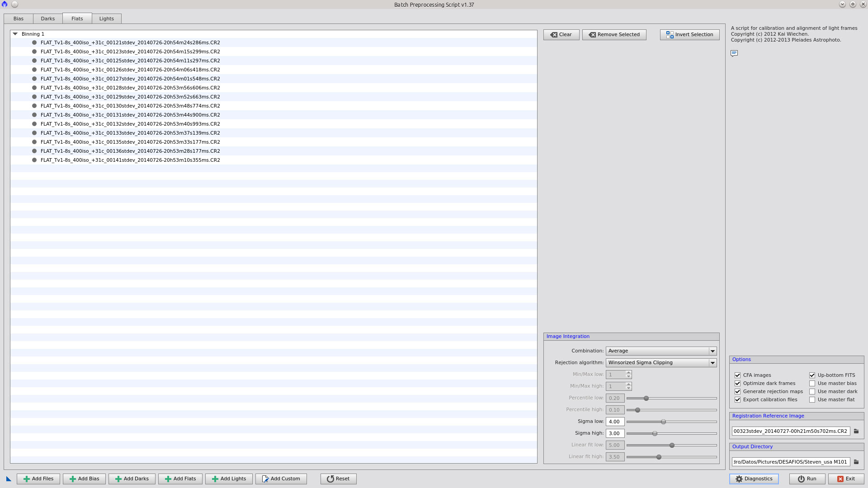Click Invert Selection button
868x488 pixels.
(x=689, y=35)
